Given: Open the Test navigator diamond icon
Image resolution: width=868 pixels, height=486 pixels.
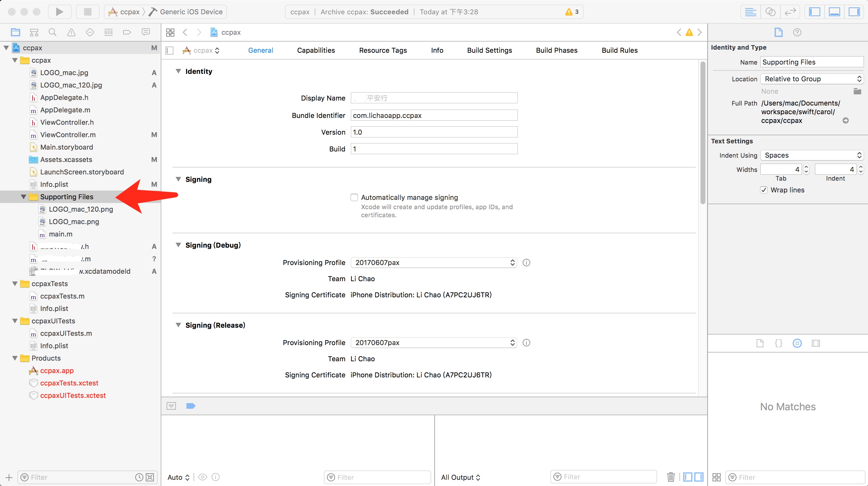Looking at the screenshot, I should (x=90, y=32).
